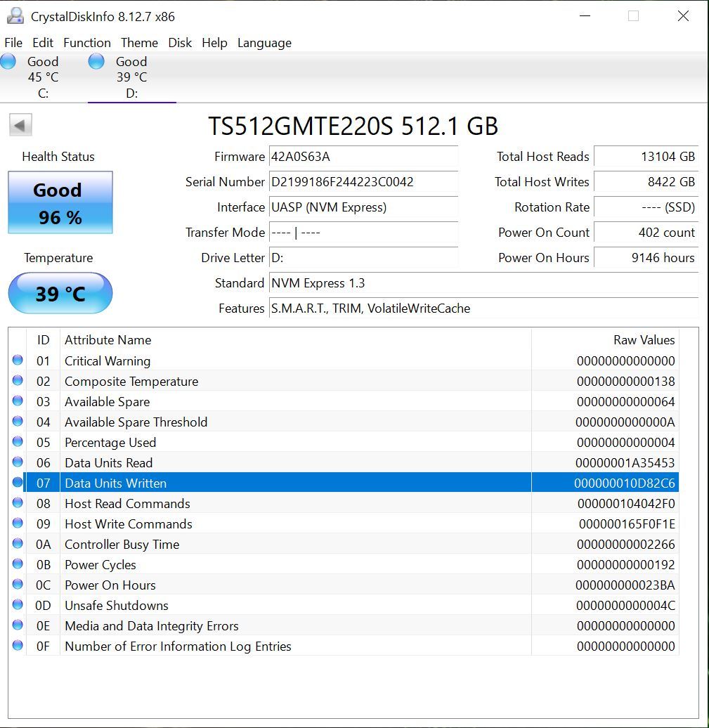Screen dimensions: 709x728
Task: Select the Host Read Commands attribute name
Action: [x=127, y=504]
